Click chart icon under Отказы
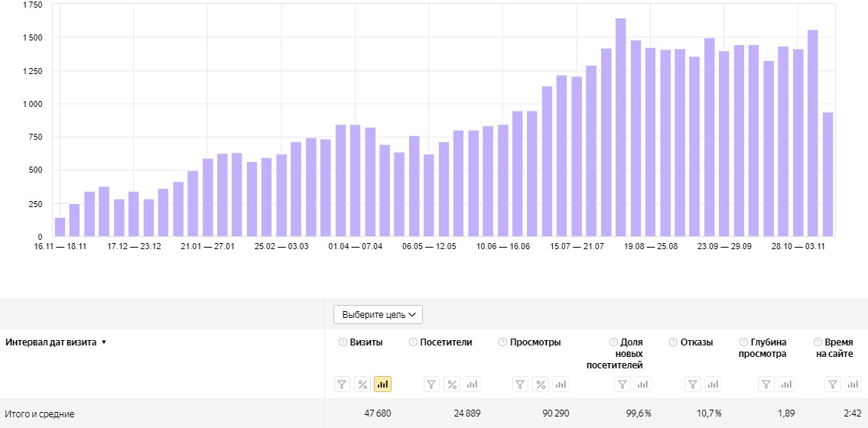868x428 pixels. [713, 384]
